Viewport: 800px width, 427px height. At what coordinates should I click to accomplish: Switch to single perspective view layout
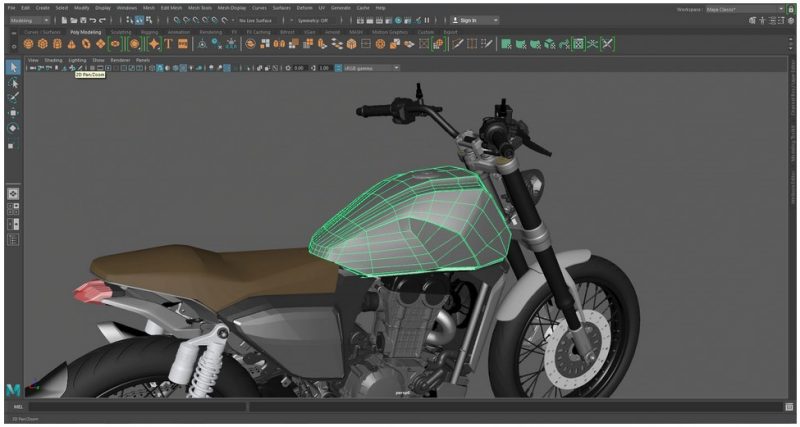pyautogui.click(x=13, y=193)
